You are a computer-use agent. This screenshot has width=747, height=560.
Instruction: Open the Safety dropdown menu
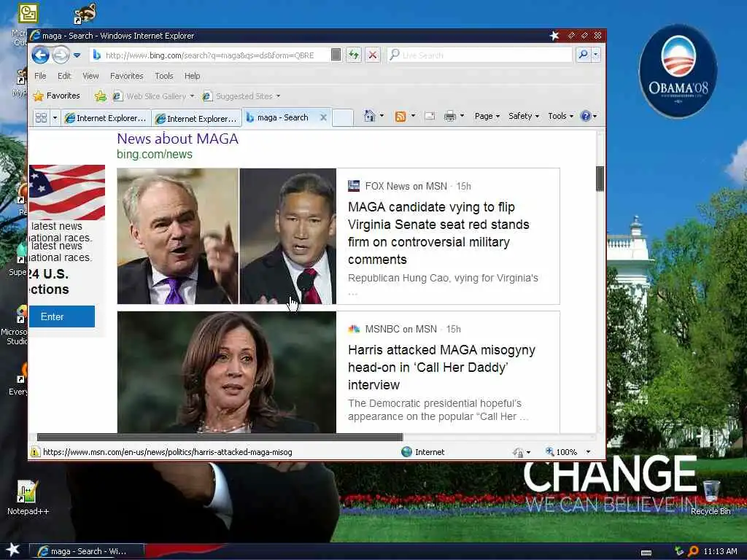(x=524, y=116)
